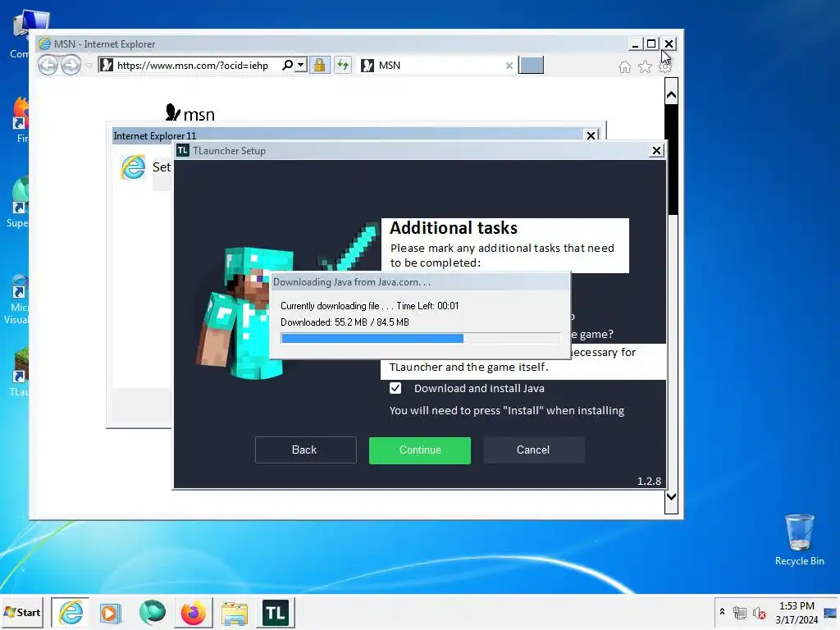Click the msn logo on page

click(190, 112)
